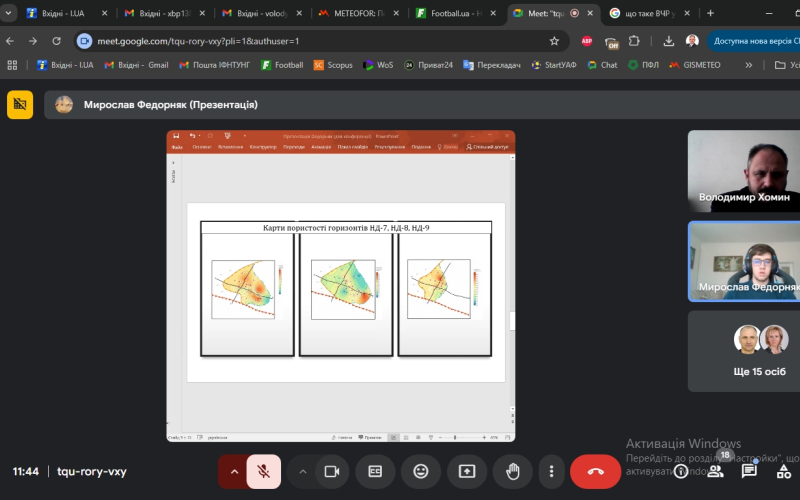The height and width of the screenshot is (500, 800).
Task: Select Володимир Хомин video tile
Action: tap(744, 171)
